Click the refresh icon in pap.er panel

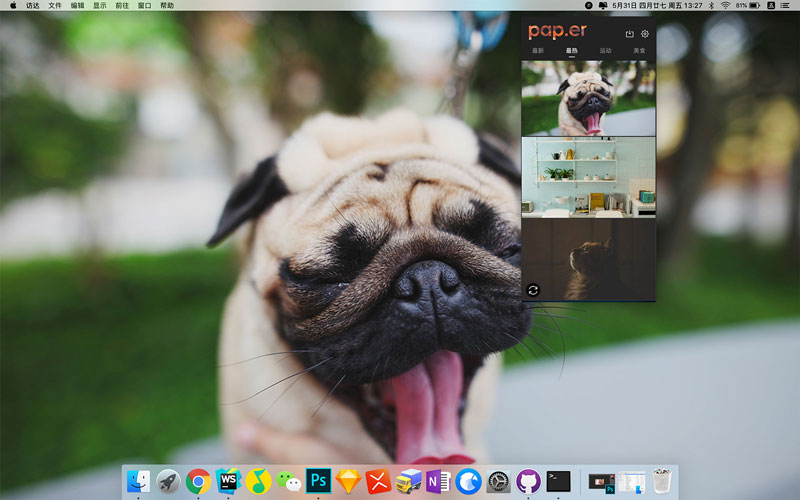pyautogui.click(x=533, y=290)
